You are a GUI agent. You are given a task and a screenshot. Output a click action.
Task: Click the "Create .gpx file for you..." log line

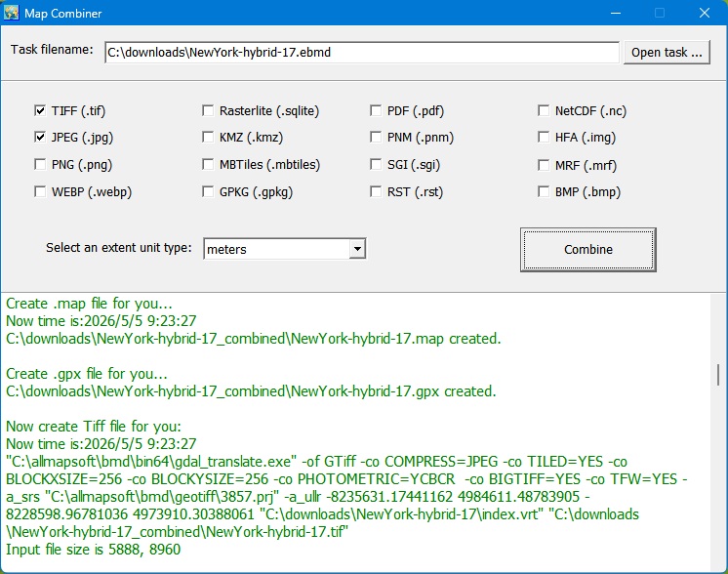pos(87,374)
